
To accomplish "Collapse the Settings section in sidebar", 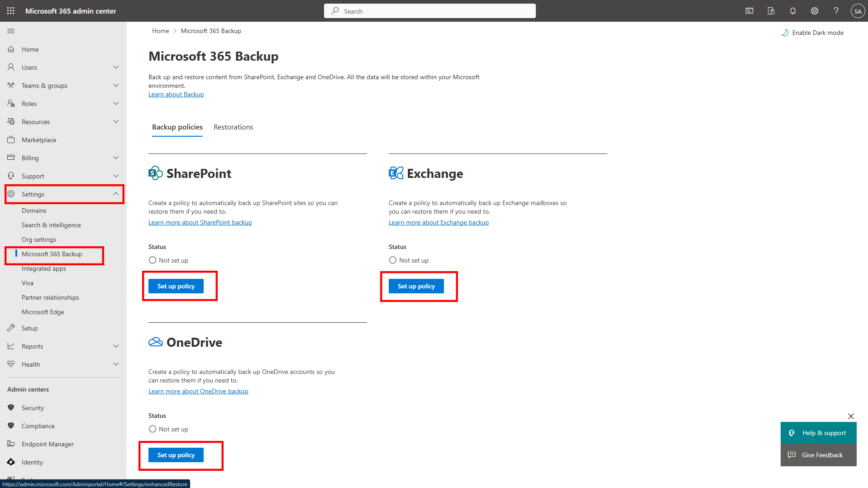I will click(x=116, y=194).
